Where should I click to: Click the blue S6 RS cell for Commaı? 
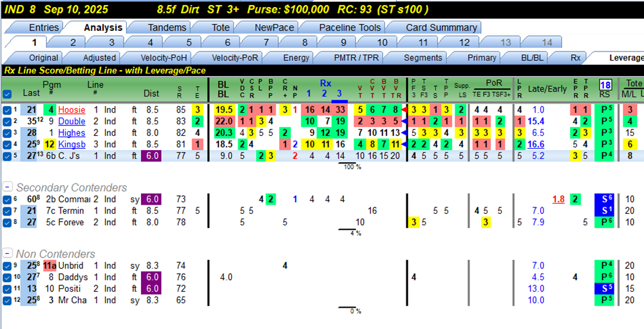pos(605,200)
